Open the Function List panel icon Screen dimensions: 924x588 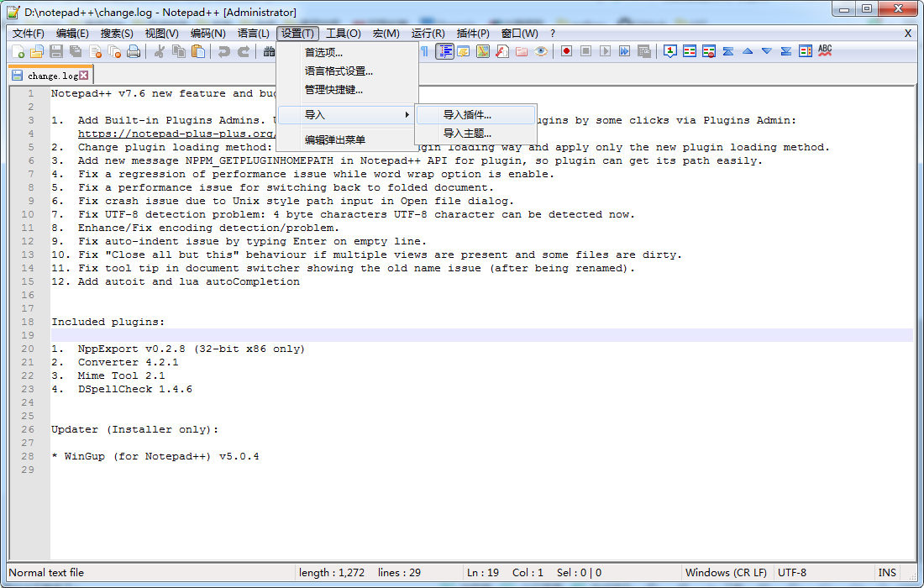click(x=502, y=52)
